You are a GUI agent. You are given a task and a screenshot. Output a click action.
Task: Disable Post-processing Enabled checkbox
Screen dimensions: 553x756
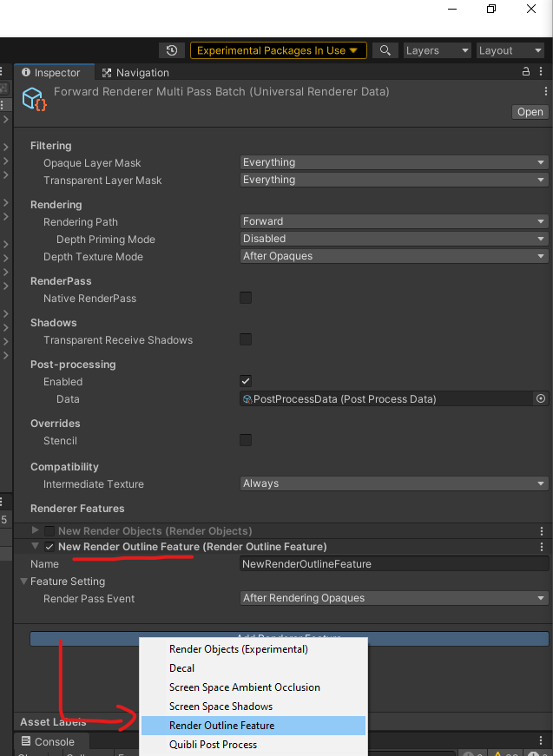click(x=246, y=381)
